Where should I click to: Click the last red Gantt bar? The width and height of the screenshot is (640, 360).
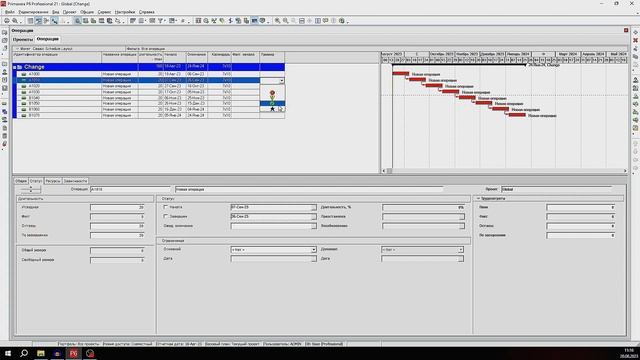[x=517, y=115]
